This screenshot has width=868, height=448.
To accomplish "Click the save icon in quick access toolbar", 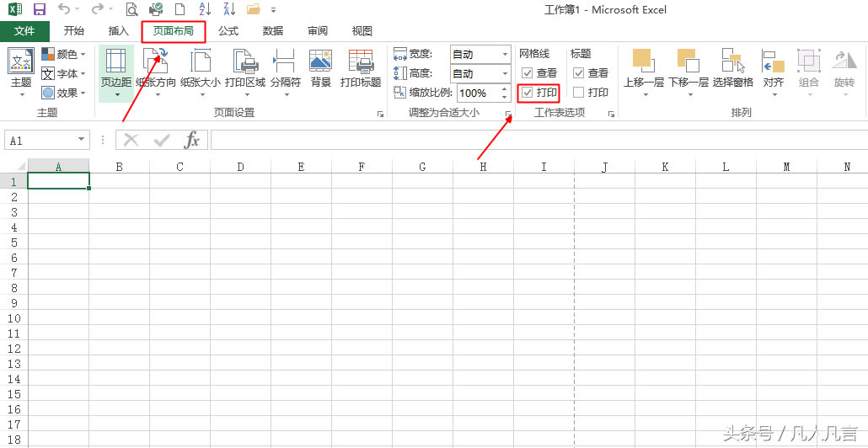I will 39,10.
